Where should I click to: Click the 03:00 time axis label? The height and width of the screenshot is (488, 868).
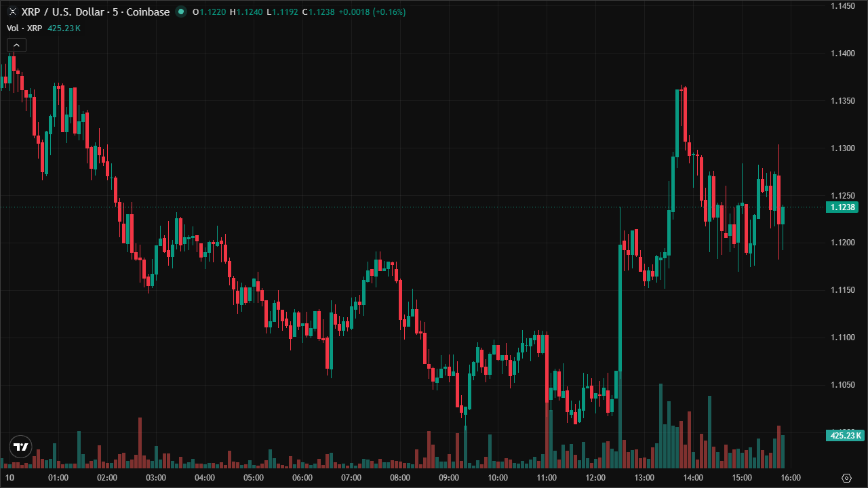point(156,478)
